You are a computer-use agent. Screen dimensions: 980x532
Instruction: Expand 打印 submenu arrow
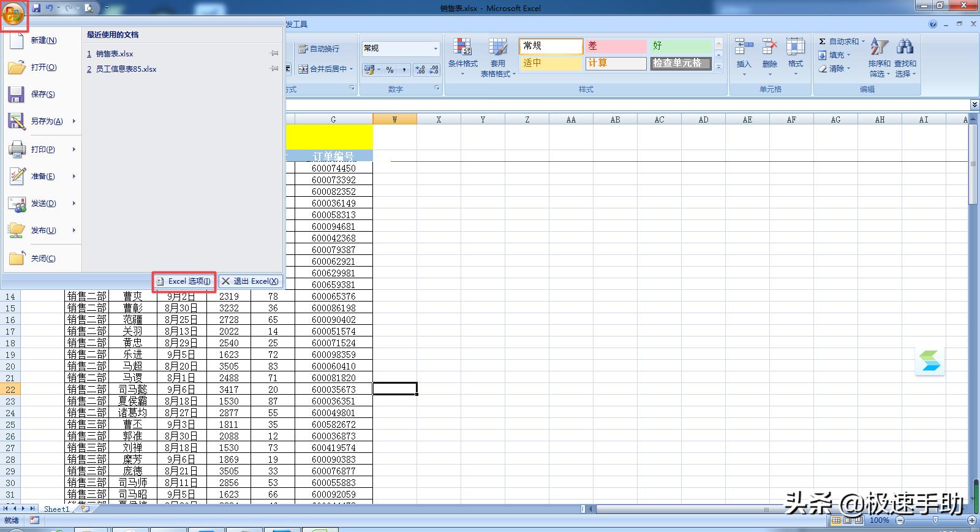click(x=73, y=150)
